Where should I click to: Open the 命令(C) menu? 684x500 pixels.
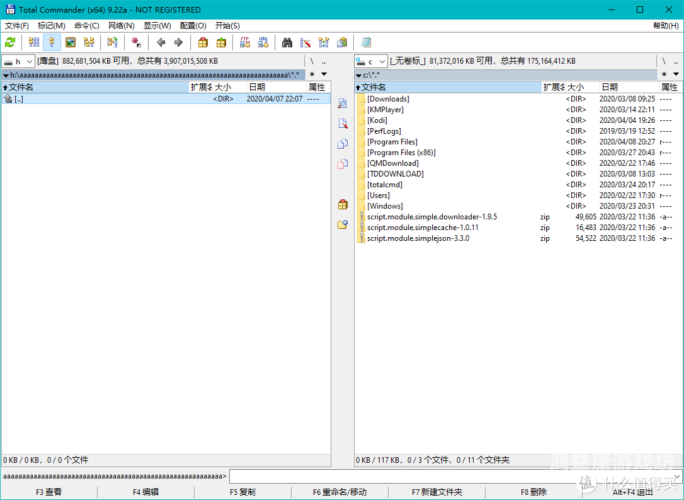click(87, 26)
